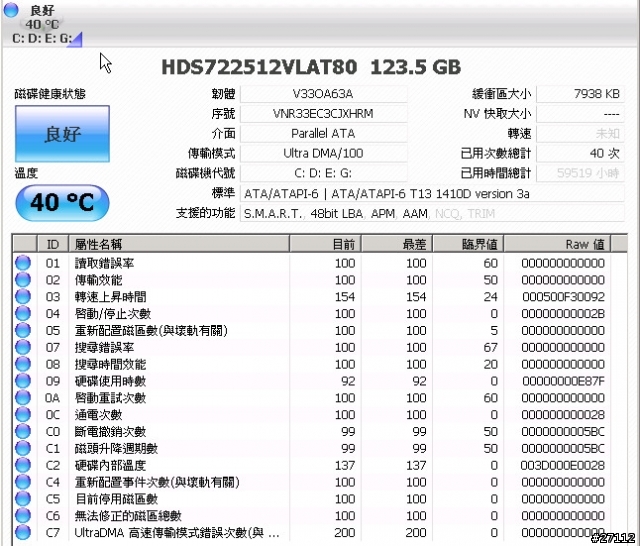Click the status orb for attribute C2 硬碟內部溫度
This screenshot has height=546, width=640.
(23, 465)
